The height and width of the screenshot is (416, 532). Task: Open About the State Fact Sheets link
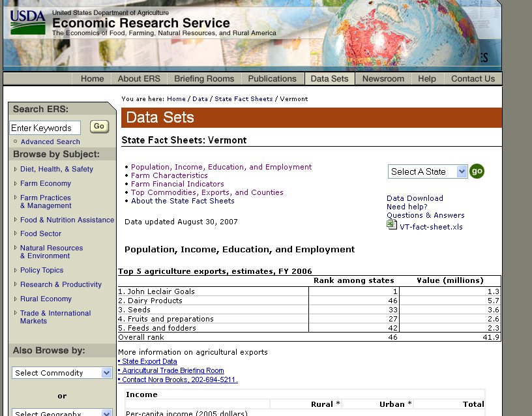click(183, 201)
